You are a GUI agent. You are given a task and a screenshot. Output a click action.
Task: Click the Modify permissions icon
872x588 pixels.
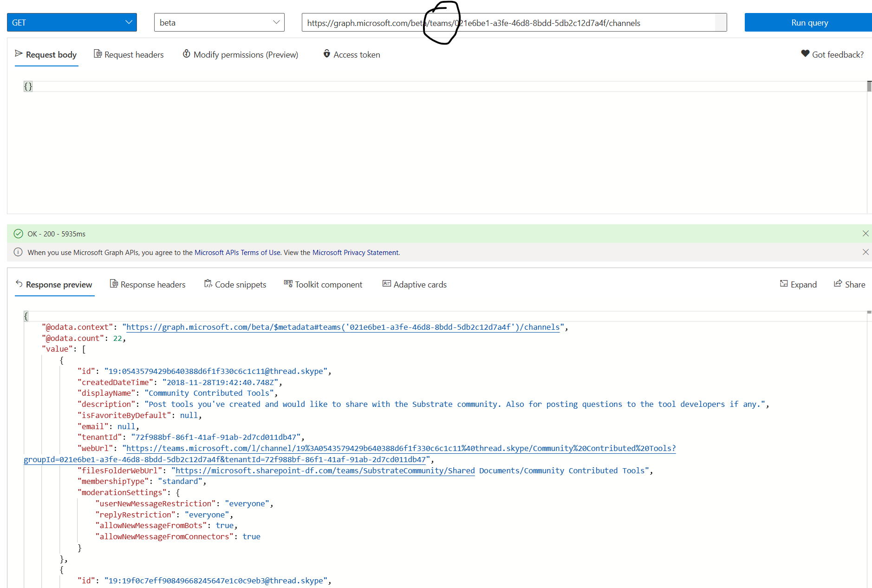click(x=186, y=54)
